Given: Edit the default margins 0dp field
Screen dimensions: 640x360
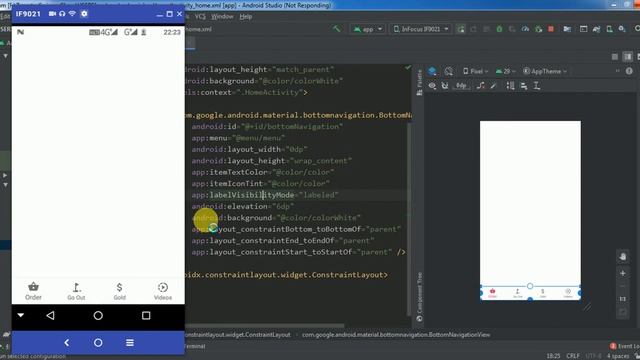Looking at the screenshot, I should (x=461, y=86).
